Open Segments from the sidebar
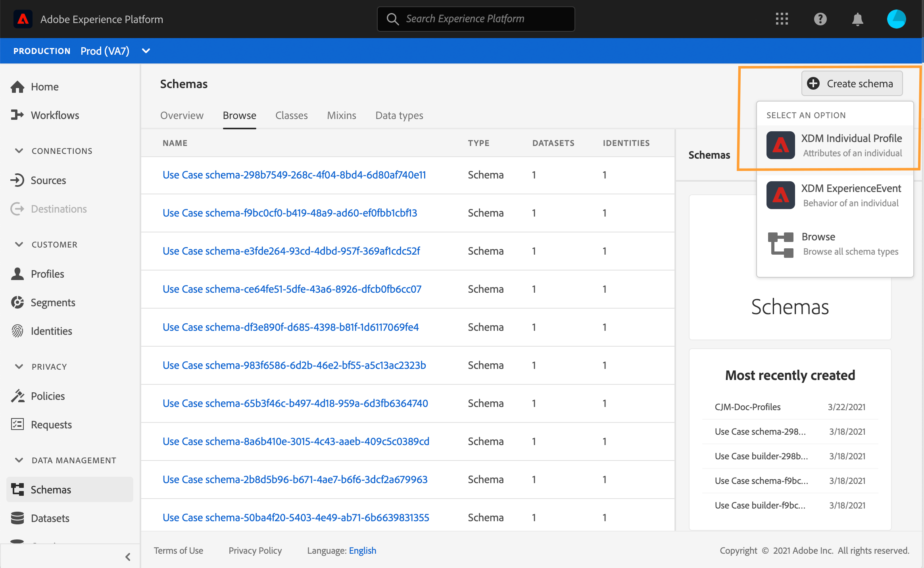 (53, 303)
